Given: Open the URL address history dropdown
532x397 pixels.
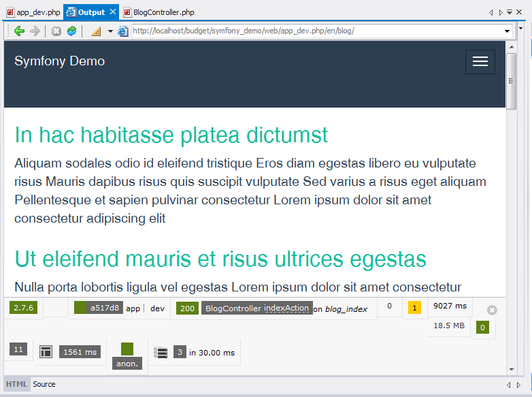Looking at the screenshot, I should [x=508, y=31].
